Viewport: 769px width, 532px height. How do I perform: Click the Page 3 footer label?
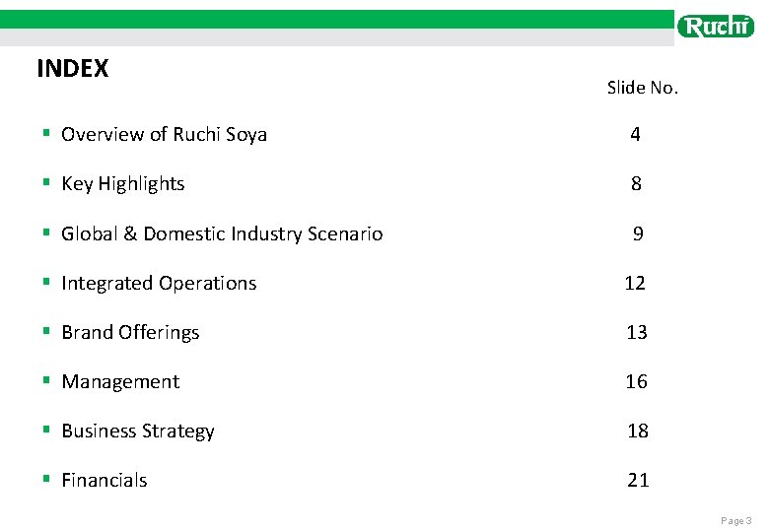[x=736, y=520]
